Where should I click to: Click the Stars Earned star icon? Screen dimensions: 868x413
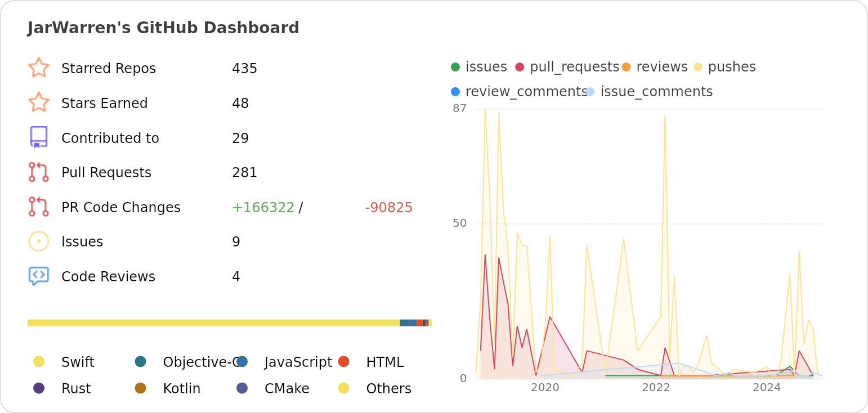click(x=39, y=103)
